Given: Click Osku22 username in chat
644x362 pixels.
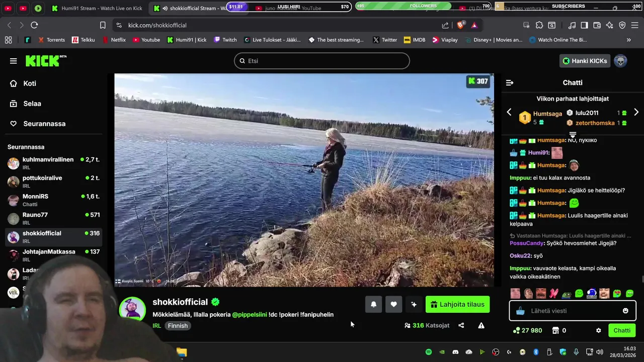Looking at the screenshot, I should 520,256.
